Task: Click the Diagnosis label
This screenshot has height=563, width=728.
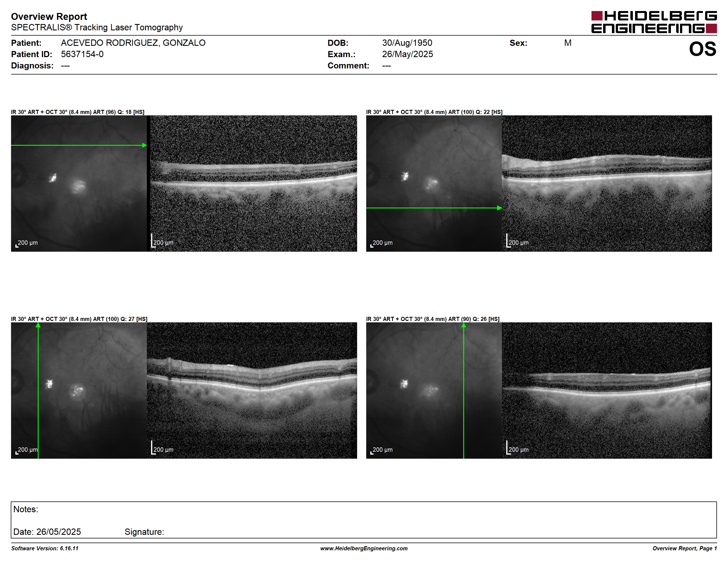Action: 32,65
